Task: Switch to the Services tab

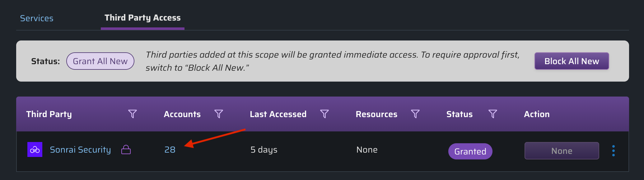Action: 37,18
